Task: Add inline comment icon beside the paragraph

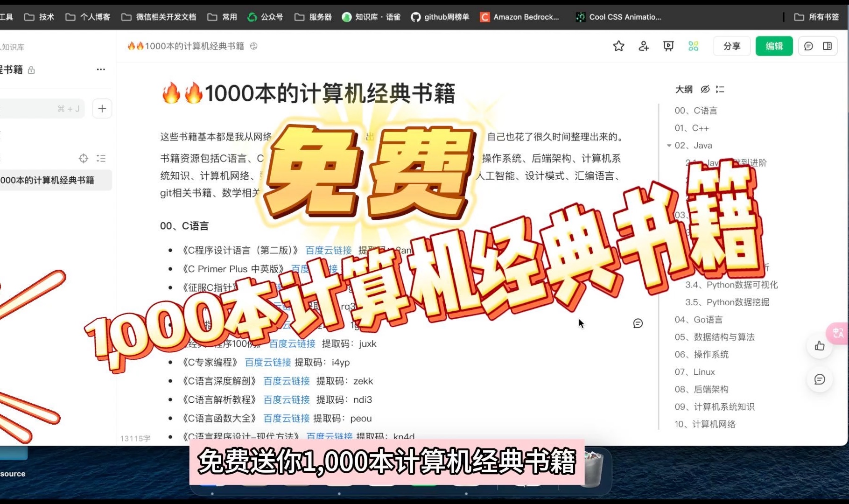Action: point(638,323)
